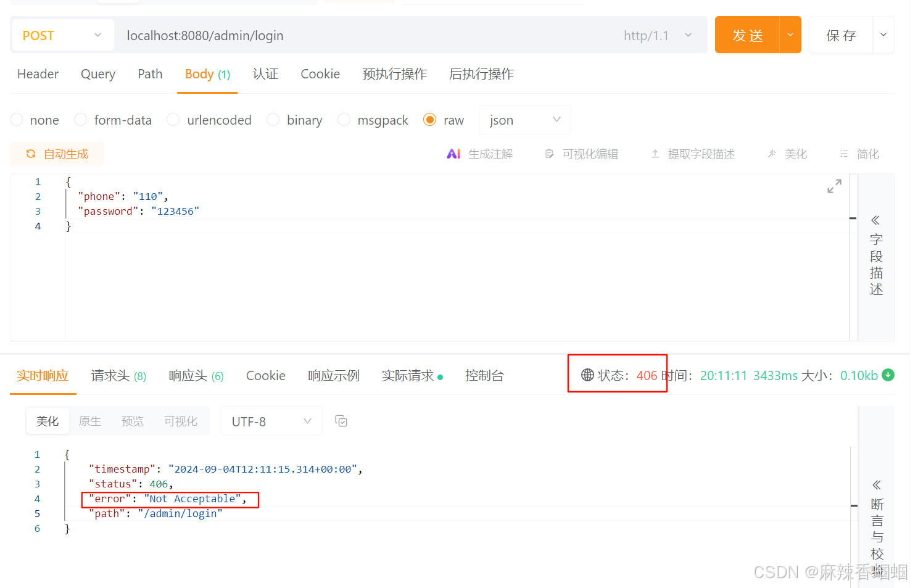The height and width of the screenshot is (588, 910).
Task: Open the request Cookie tab
Action: point(320,74)
